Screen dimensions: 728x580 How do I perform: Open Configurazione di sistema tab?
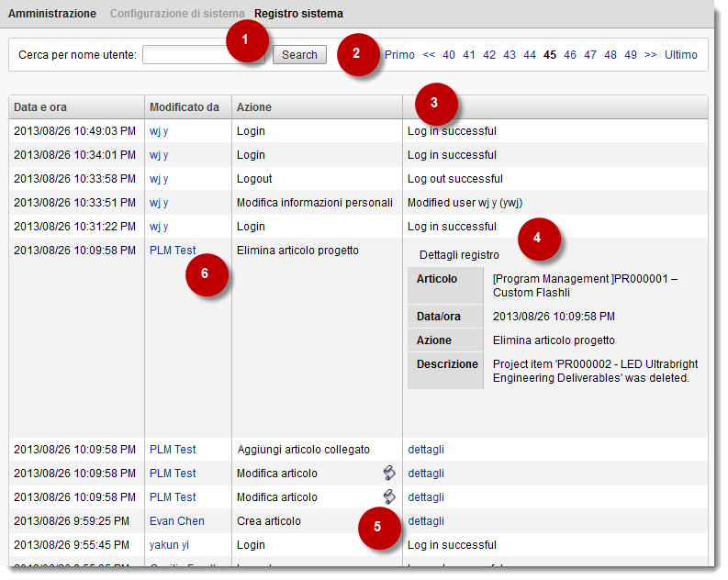(x=177, y=14)
